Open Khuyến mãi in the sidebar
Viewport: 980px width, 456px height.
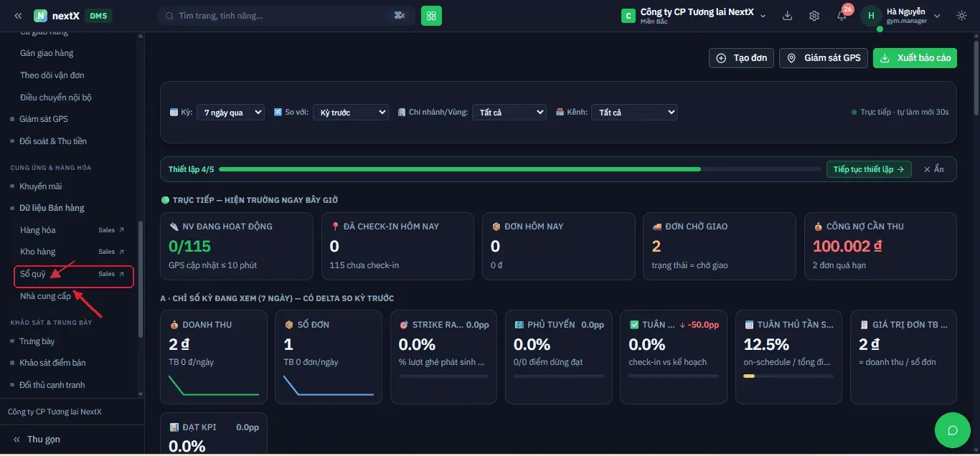40,186
